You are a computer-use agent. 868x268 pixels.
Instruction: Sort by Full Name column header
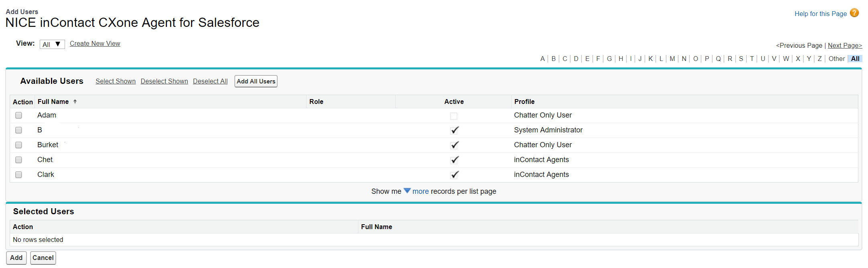53,102
